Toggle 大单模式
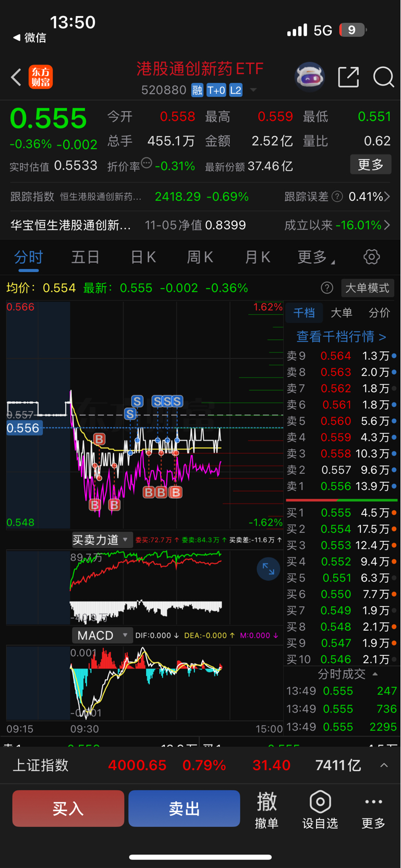401x868 pixels. [x=368, y=288]
